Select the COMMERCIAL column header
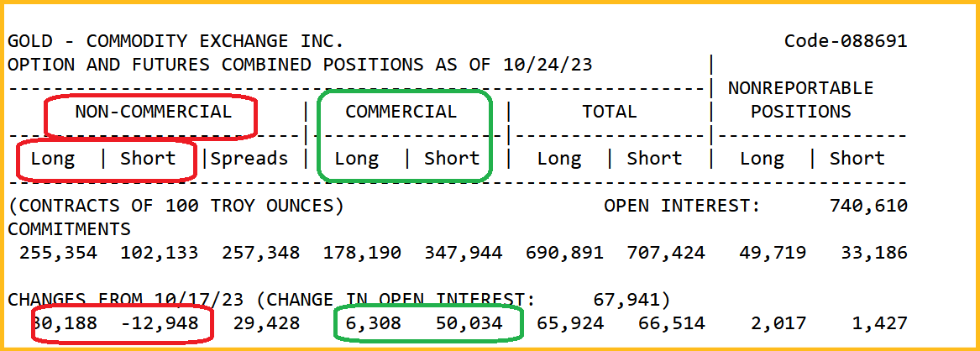Viewport: 980px width, 351px height. point(401,112)
